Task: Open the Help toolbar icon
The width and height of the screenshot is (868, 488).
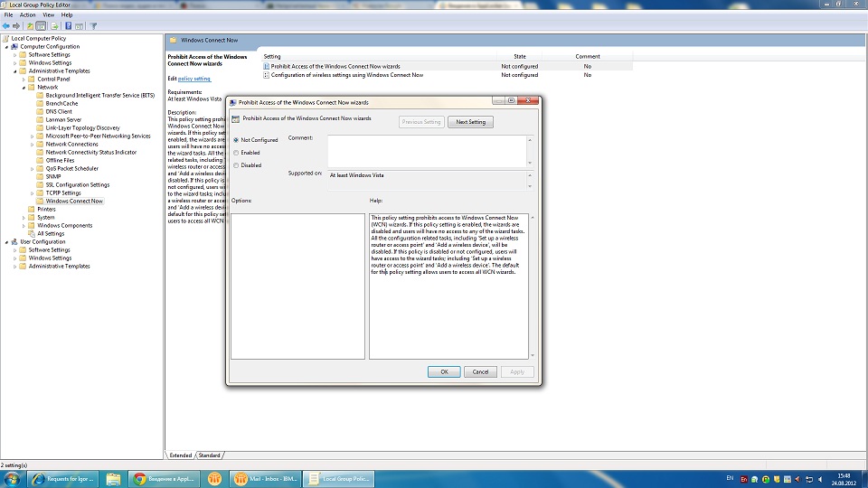Action: click(x=68, y=26)
